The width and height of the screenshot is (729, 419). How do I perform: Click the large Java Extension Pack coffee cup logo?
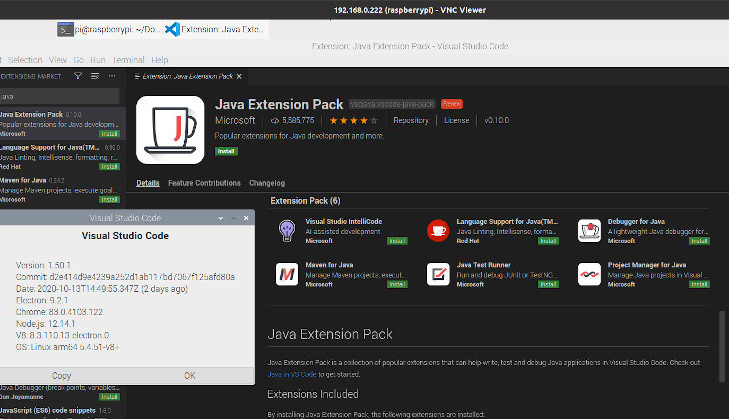tap(170, 130)
